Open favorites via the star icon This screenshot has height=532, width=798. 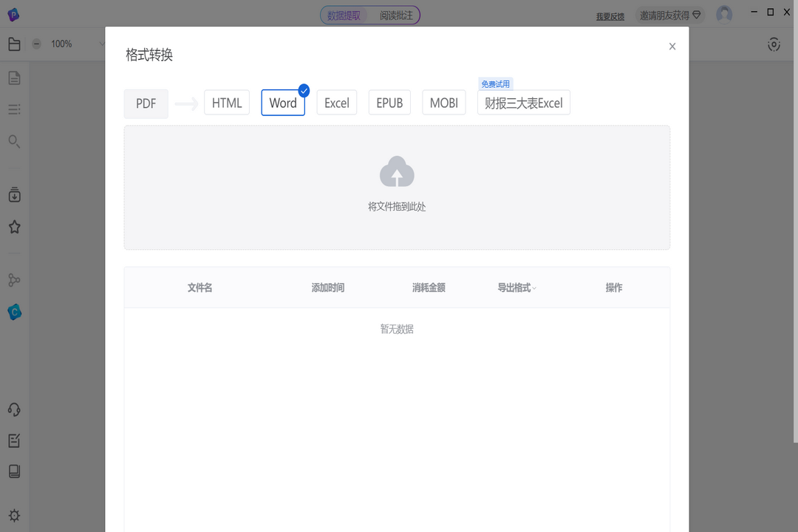click(x=14, y=227)
